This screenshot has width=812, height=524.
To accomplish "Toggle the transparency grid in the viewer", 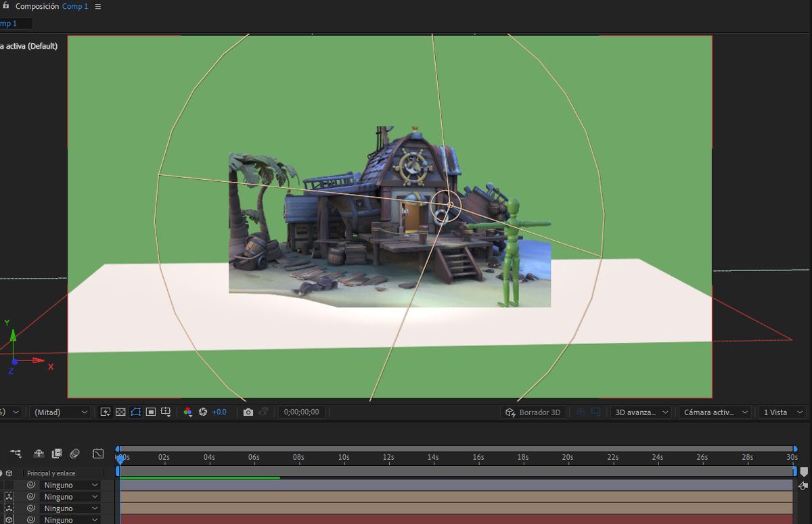I will (120, 412).
